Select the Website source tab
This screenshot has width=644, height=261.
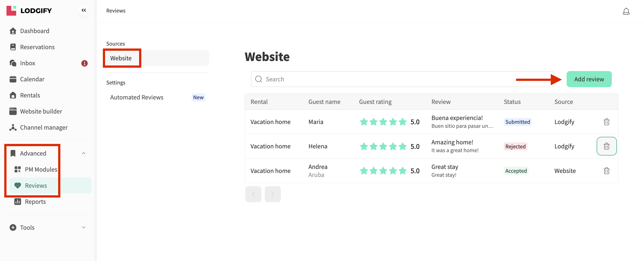pos(121,58)
